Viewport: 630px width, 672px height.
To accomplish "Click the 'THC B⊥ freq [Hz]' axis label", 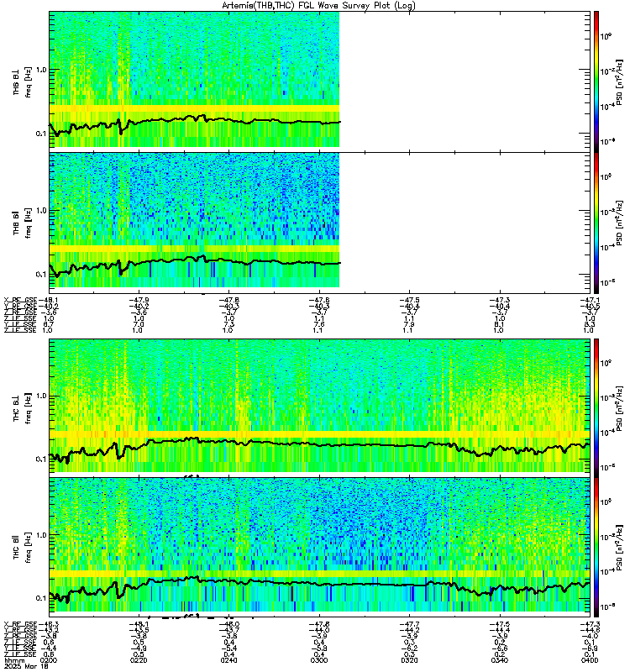I will pyautogui.click(x=23, y=408).
